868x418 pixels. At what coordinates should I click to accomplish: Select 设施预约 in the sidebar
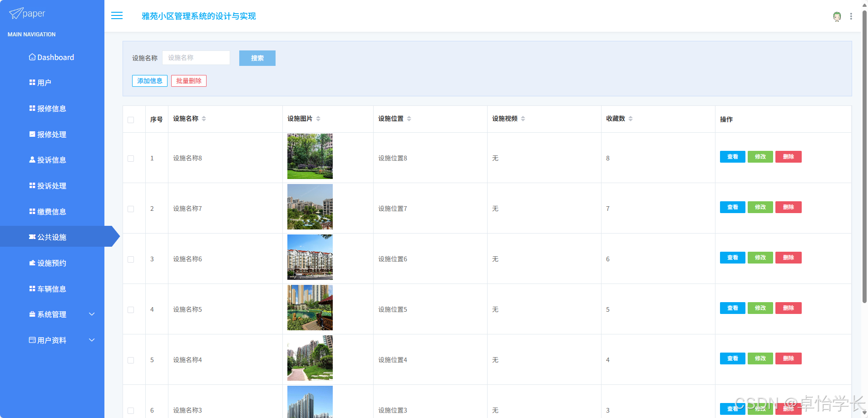coord(52,263)
